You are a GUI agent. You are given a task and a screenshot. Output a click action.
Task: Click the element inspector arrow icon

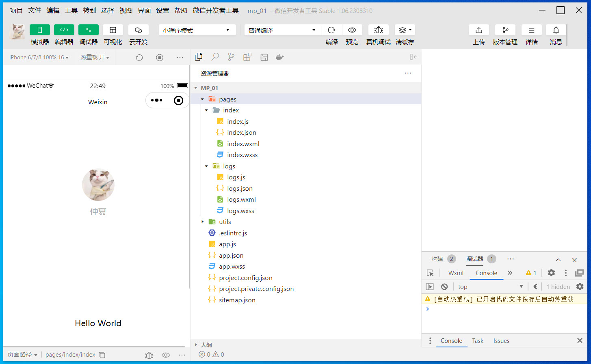pyautogui.click(x=430, y=273)
